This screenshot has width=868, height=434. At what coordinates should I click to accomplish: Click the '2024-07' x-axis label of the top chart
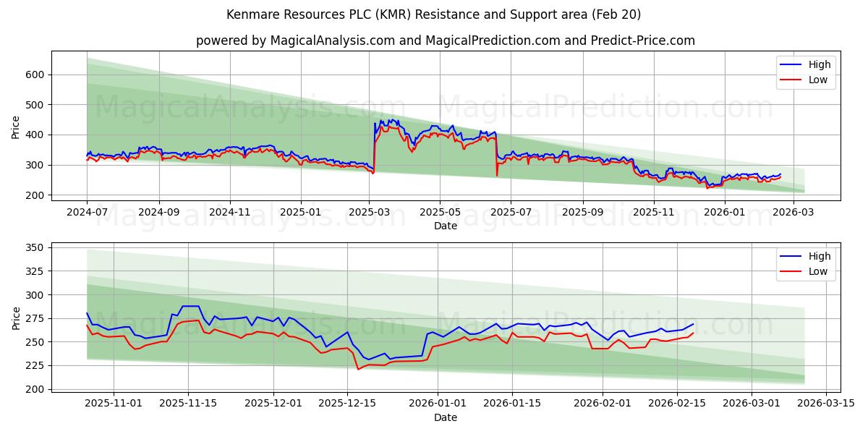click(x=87, y=212)
